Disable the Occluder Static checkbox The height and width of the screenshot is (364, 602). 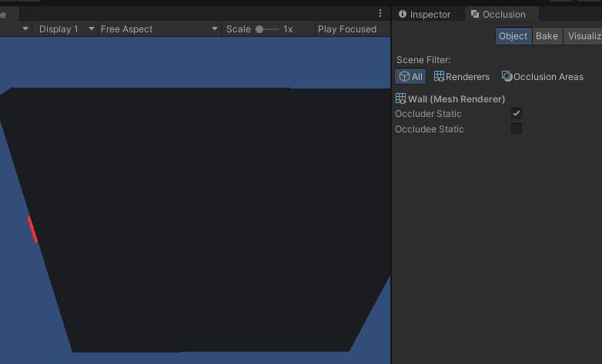pos(517,113)
